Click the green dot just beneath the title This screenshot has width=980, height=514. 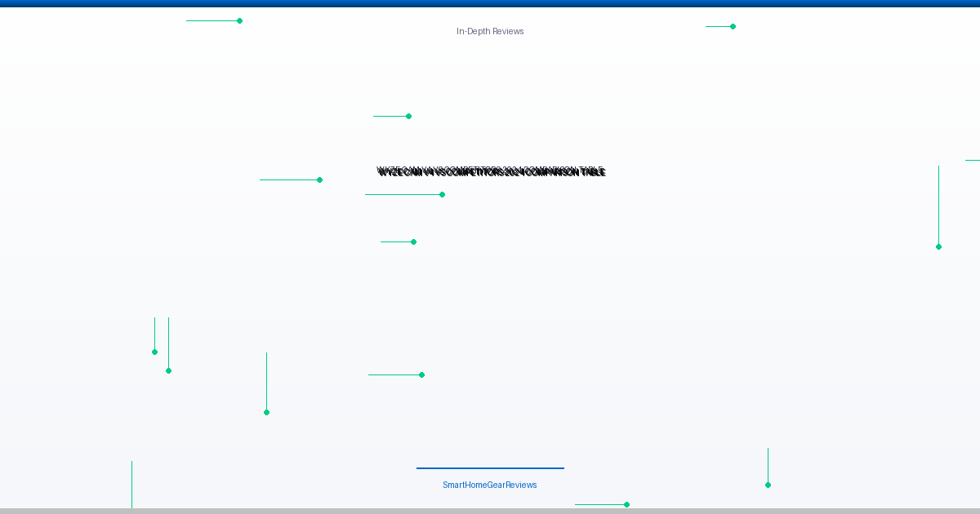[442, 194]
